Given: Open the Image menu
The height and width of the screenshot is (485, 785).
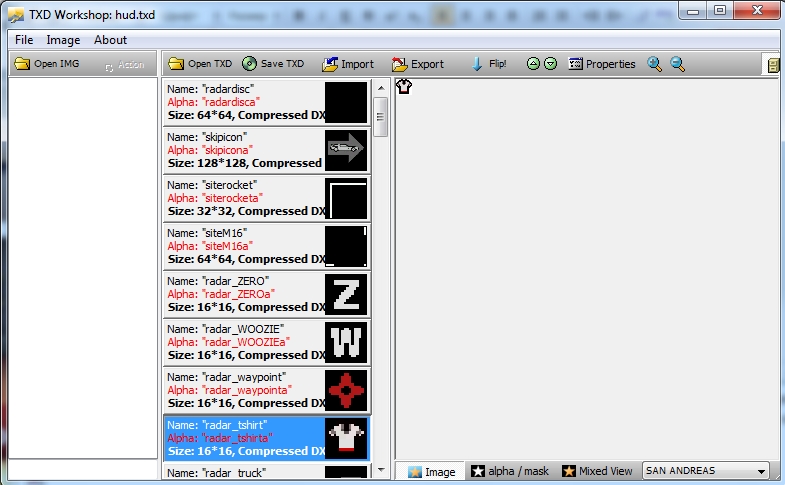Looking at the screenshot, I should [63, 40].
